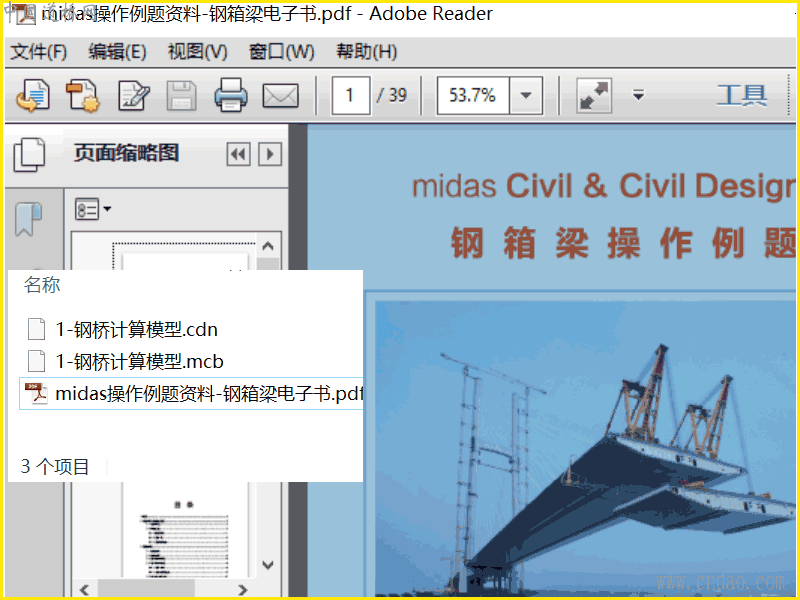
Task: Open the 工具 pane link
Action: 741,95
